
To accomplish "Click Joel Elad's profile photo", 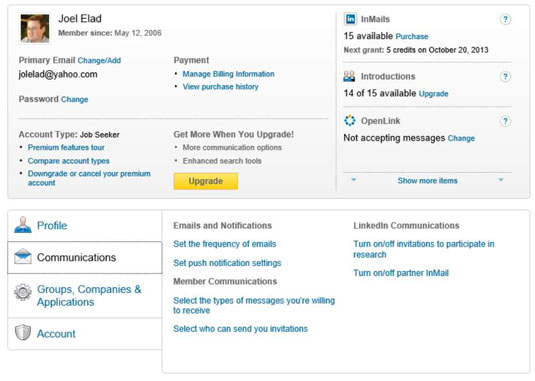I will click(35, 29).
